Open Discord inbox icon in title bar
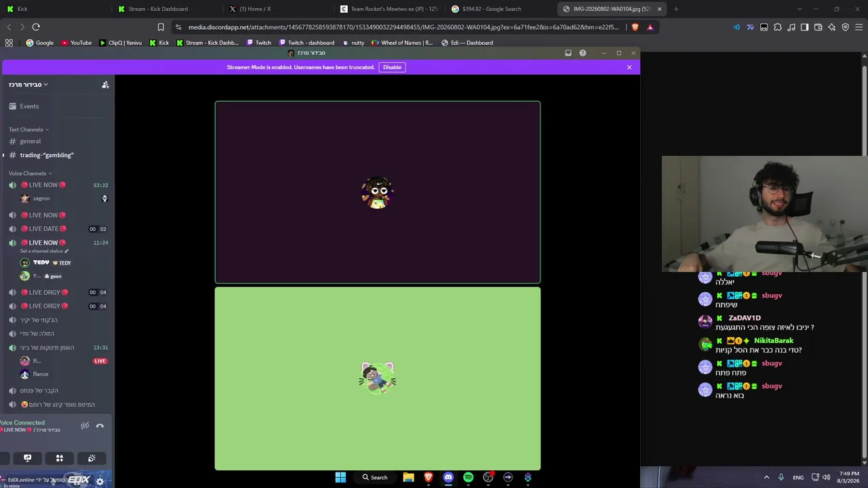The width and height of the screenshot is (868, 488). pyautogui.click(x=568, y=53)
